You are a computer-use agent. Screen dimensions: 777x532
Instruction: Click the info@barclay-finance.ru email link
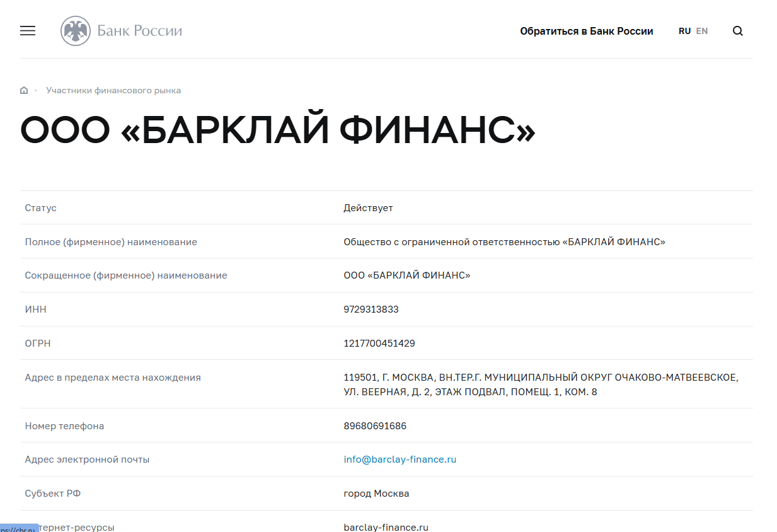(x=400, y=459)
